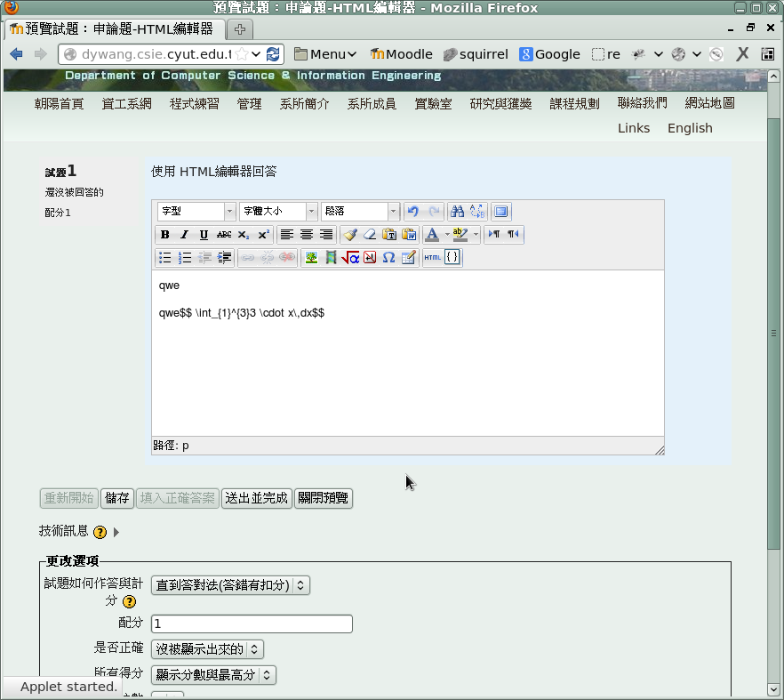Open the 字體大小 font size dropdown
Screen dimensions: 784x700
(277, 212)
